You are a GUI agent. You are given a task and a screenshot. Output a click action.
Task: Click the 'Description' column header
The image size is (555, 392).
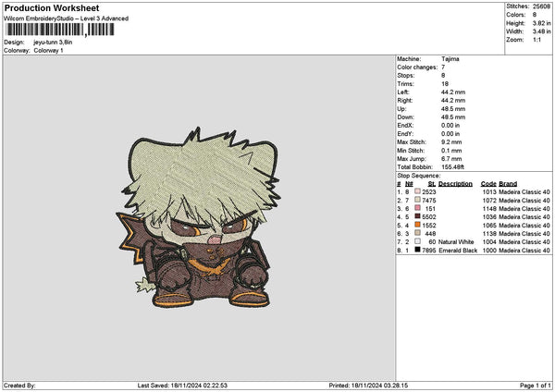pos(455,184)
